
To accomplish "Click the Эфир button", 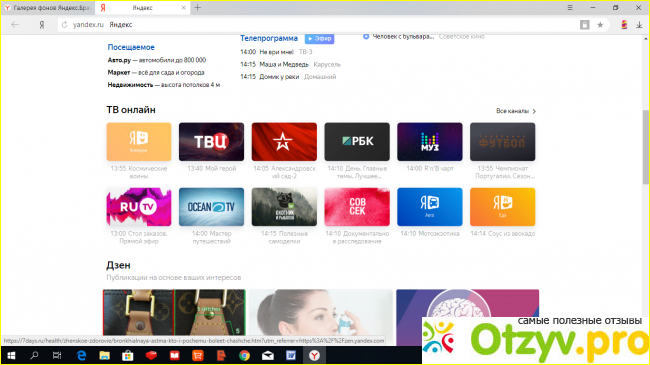I will 320,39.
